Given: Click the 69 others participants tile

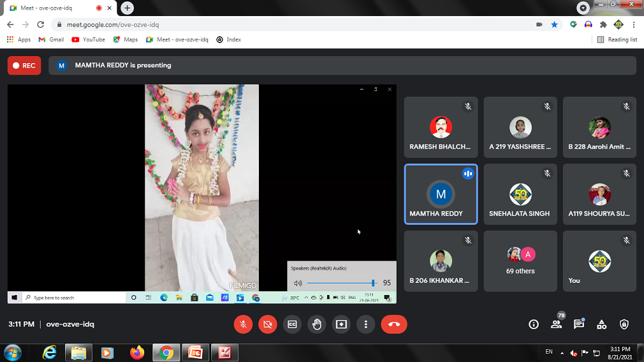Looking at the screenshot, I should coord(520,261).
